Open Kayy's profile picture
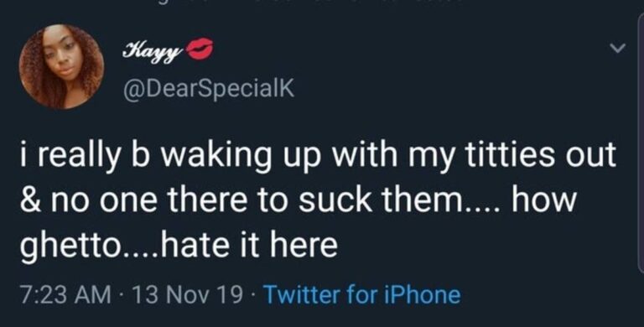644x327 pixels. click(x=61, y=66)
